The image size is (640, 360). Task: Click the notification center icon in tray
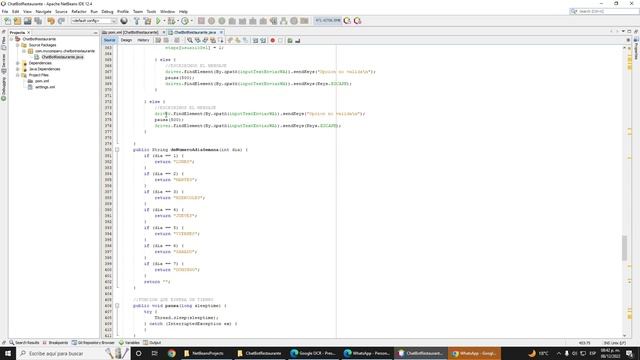pos(629,353)
